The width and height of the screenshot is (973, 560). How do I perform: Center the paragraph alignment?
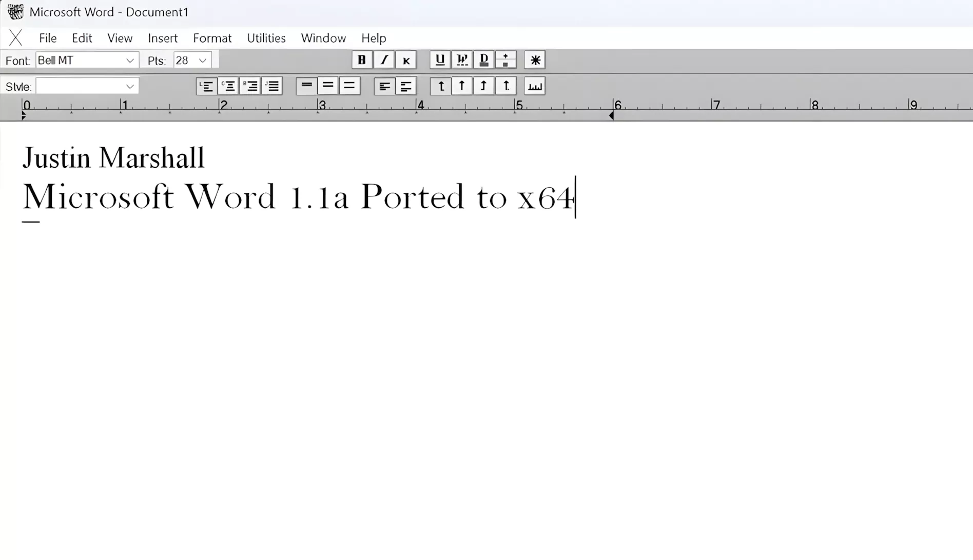[x=228, y=86]
